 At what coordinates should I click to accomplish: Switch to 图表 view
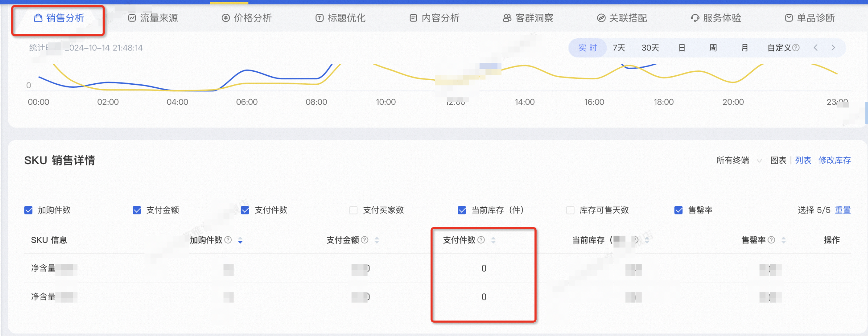pos(778,161)
